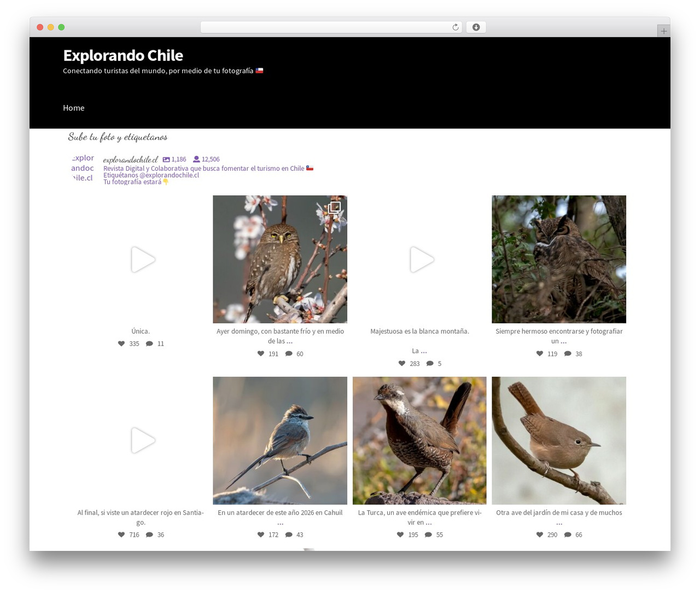700x593 pixels.
Task: Open the garden wren on branch photo
Action: click(x=559, y=440)
